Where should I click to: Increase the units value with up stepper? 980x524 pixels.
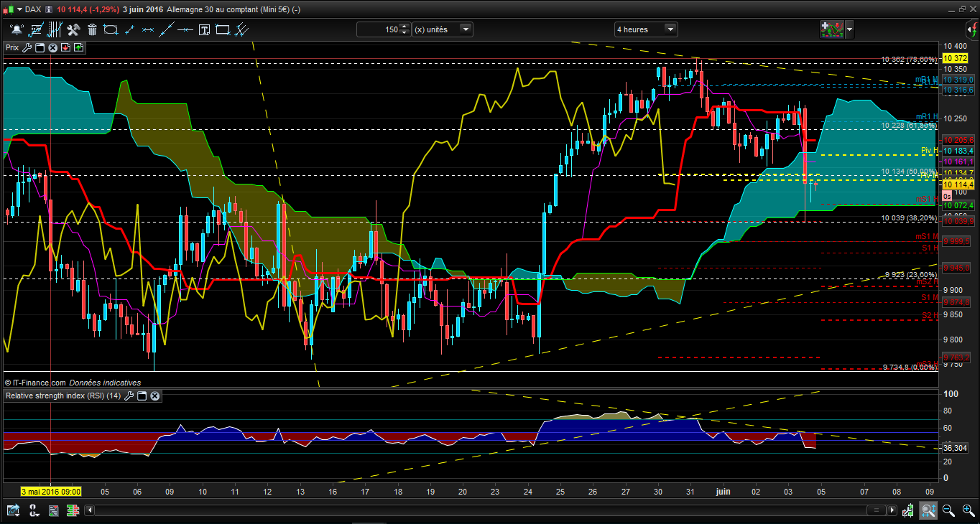tap(405, 26)
